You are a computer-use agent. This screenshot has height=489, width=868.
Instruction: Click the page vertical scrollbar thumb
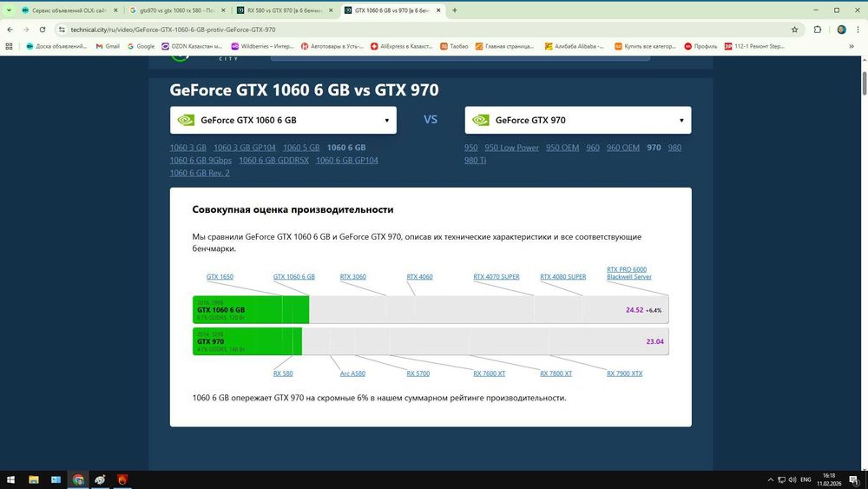pyautogui.click(x=864, y=83)
